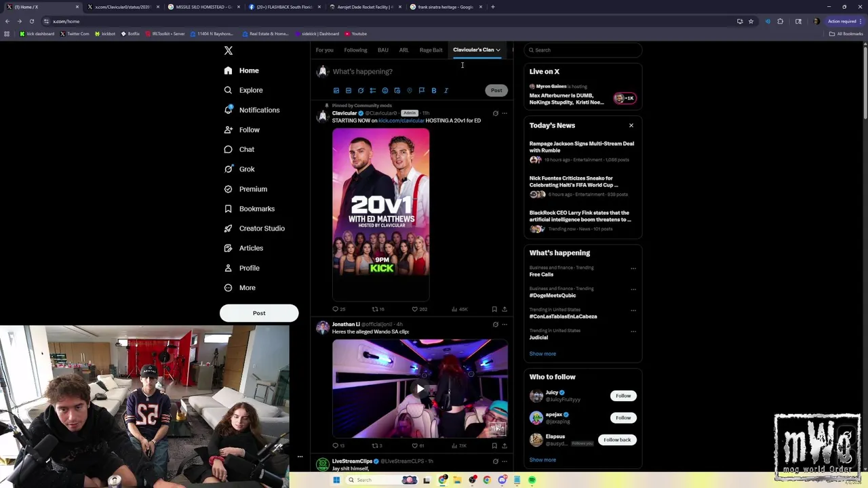Open more options on Jonathan Li post
The height and width of the screenshot is (488, 868).
505,325
